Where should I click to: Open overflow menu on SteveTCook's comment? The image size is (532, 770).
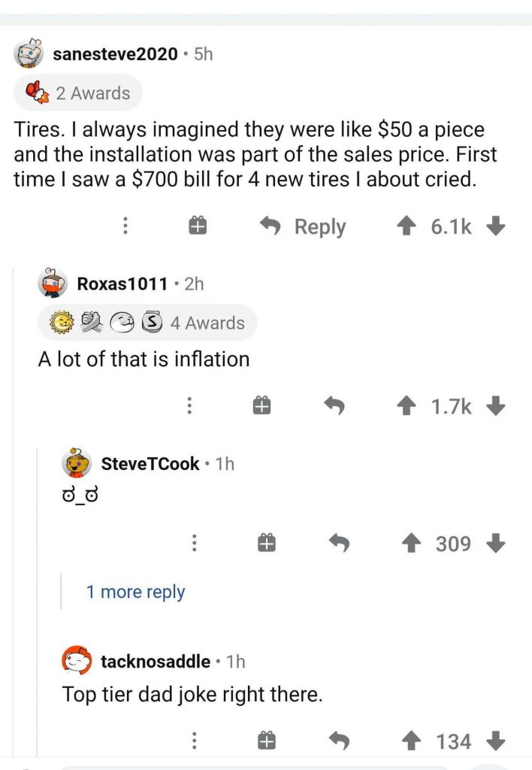[x=194, y=543]
